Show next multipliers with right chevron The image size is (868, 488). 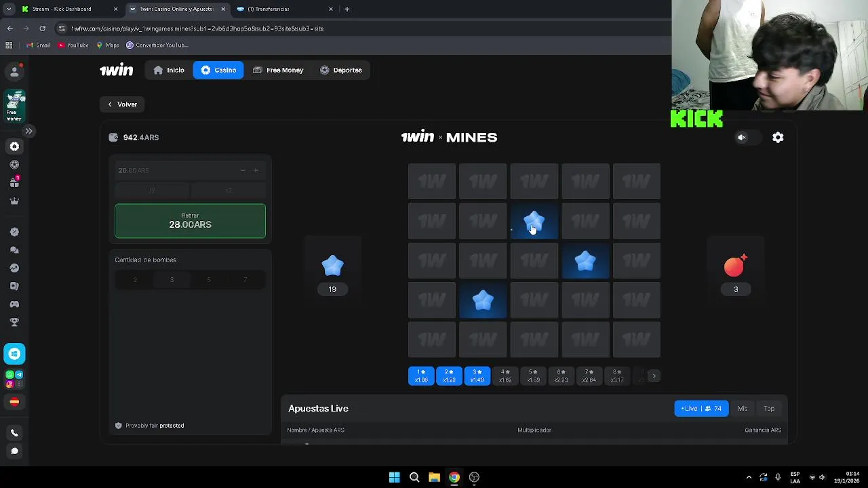coord(654,376)
